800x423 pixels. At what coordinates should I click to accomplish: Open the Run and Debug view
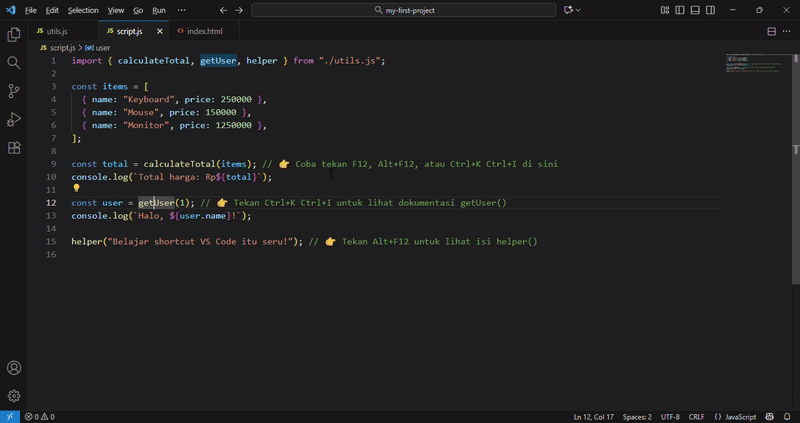click(x=14, y=120)
